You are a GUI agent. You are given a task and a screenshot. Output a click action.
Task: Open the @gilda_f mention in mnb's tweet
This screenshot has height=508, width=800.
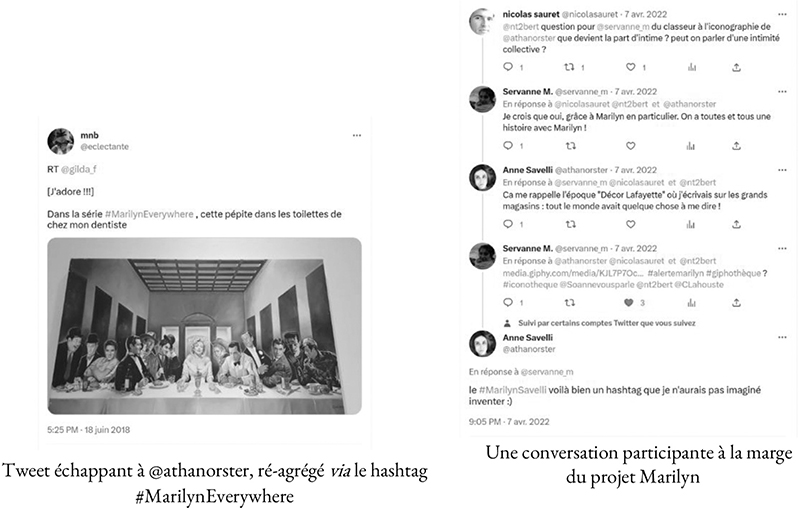click(79, 169)
